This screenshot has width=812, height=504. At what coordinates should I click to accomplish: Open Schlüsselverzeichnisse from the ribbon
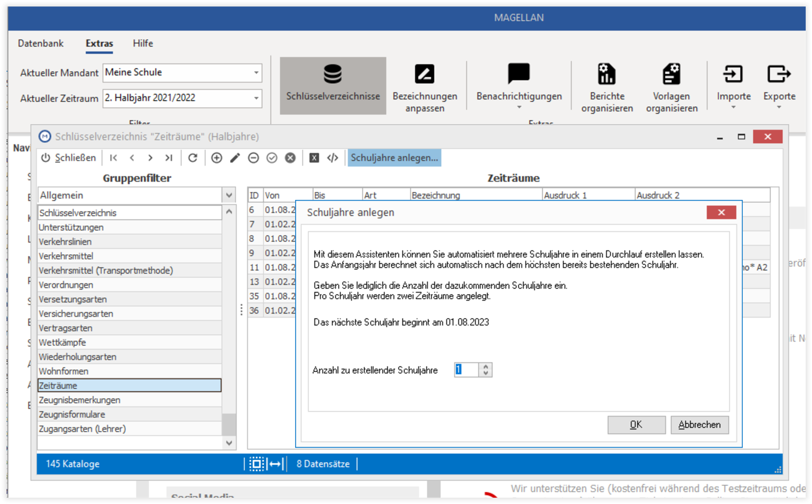coord(332,86)
